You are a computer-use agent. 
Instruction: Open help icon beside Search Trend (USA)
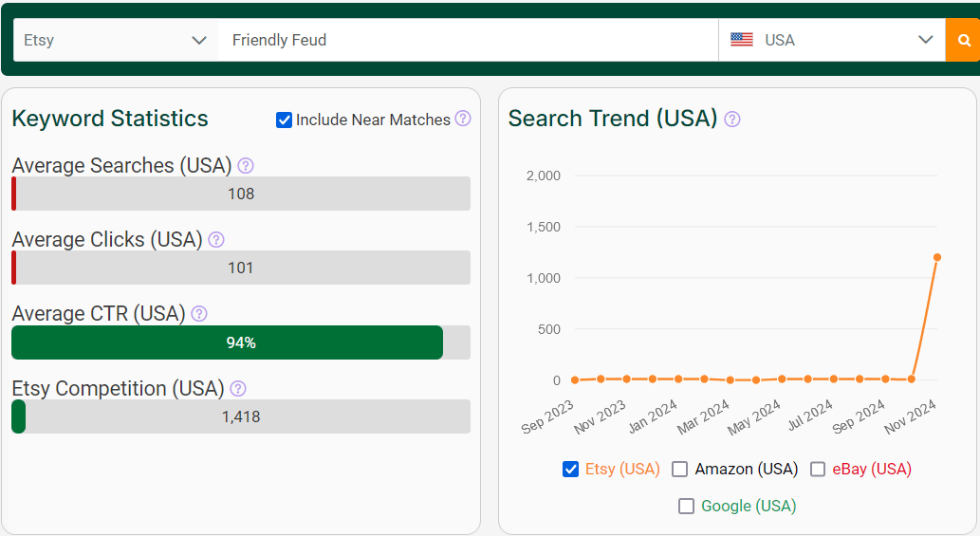tap(731, 119)
